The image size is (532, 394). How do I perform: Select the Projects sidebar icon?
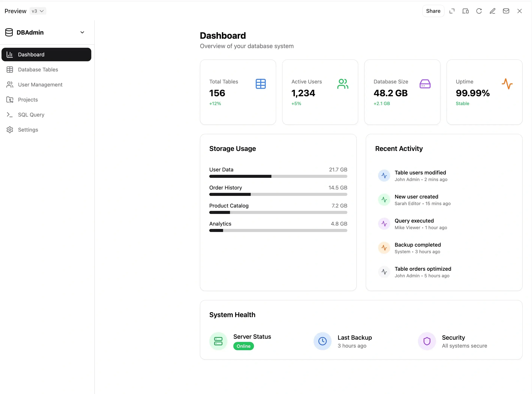tap(10, 100)
